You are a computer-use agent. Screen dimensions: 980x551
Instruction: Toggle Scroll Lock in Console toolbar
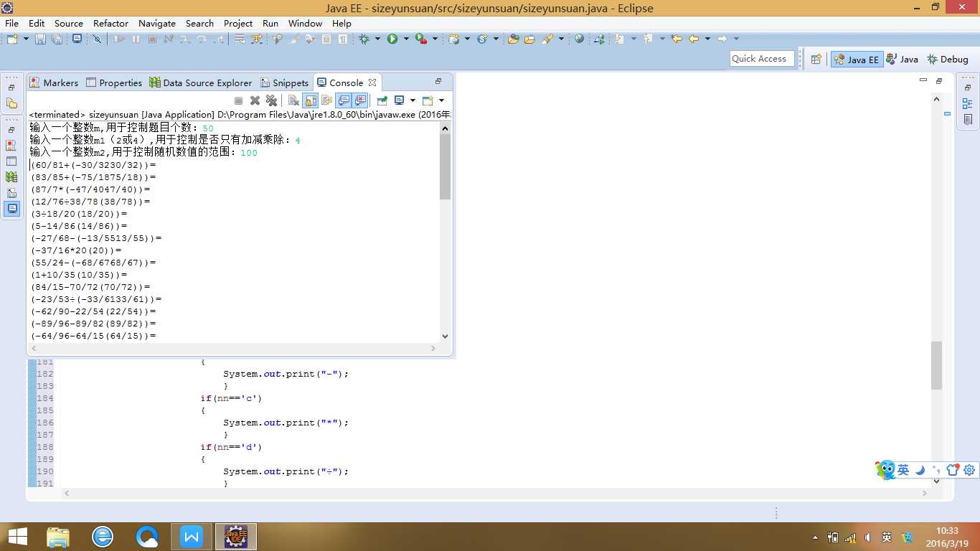pyautogui.click(x=310, y=100)
